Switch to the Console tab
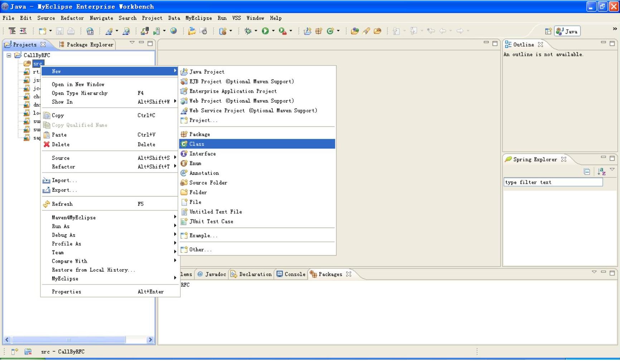Viewport: 620px width, 364px height. point(291,274)
